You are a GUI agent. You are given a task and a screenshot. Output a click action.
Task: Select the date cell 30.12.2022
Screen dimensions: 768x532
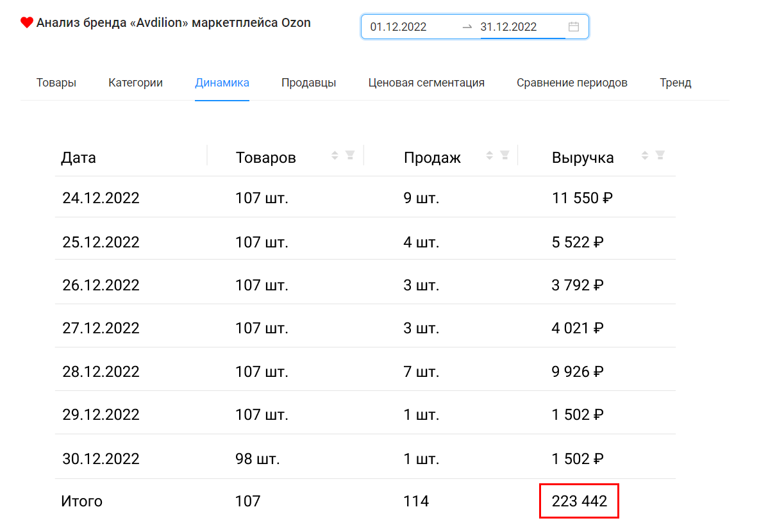pos(101,458)
